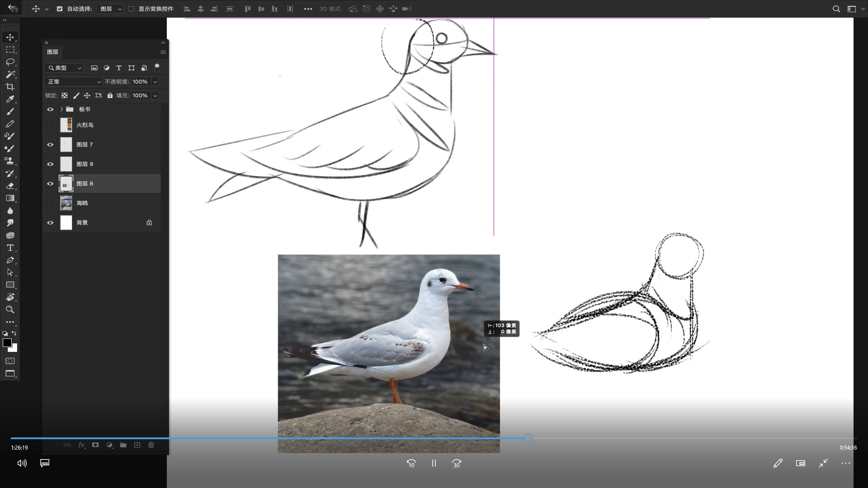Screen dimensions: 868x488
Task: Show the 海鸥 layer
Action: pos(50,203)
